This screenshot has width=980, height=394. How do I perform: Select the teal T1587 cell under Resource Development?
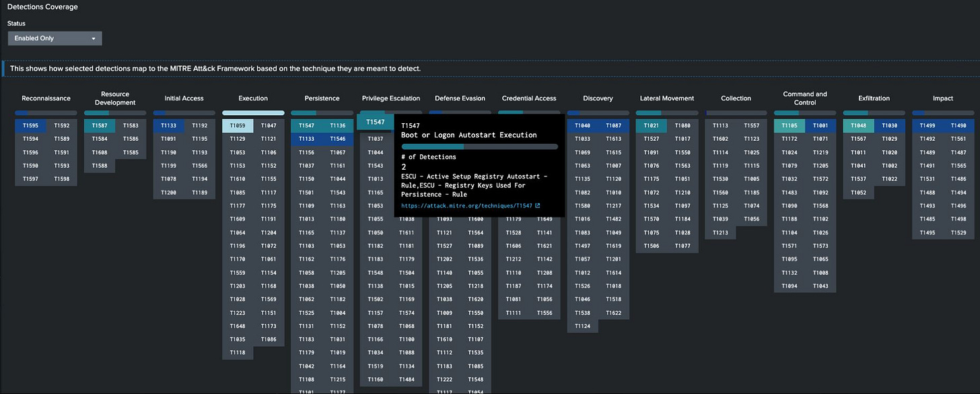pyautogui.click(x=99, y=125)
